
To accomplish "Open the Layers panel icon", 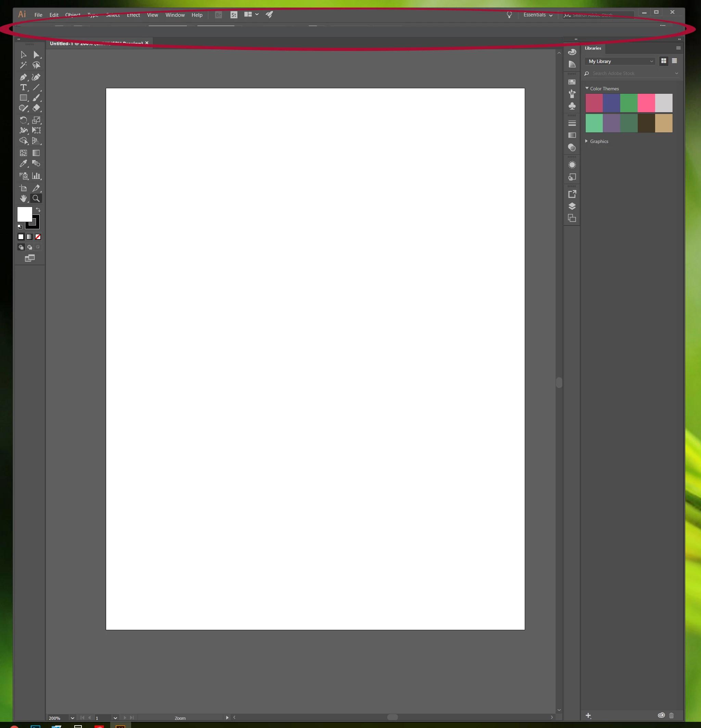I will click(x=572, y=206).
